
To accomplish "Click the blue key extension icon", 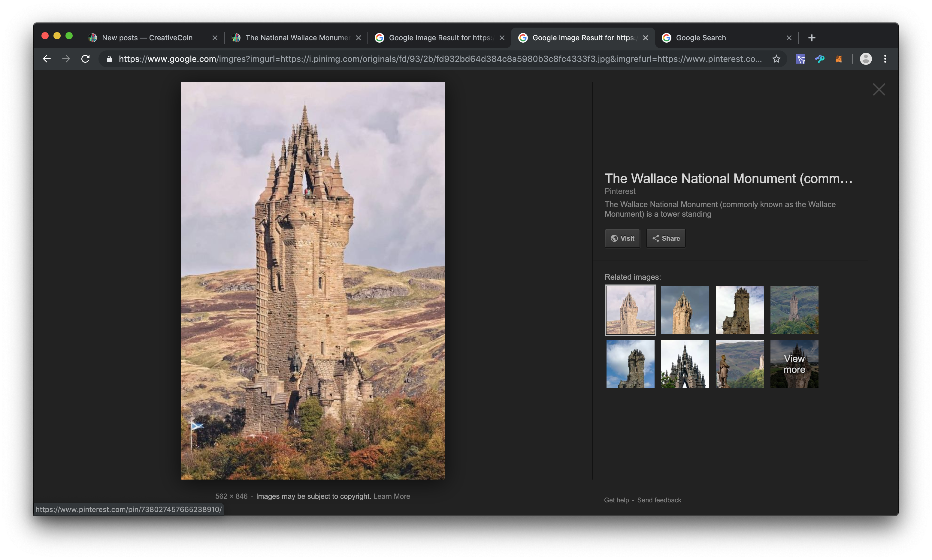I will [819, 59].
